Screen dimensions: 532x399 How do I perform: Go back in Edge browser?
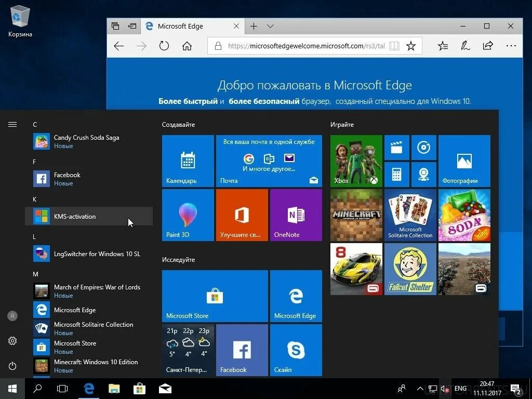point(119,46)
